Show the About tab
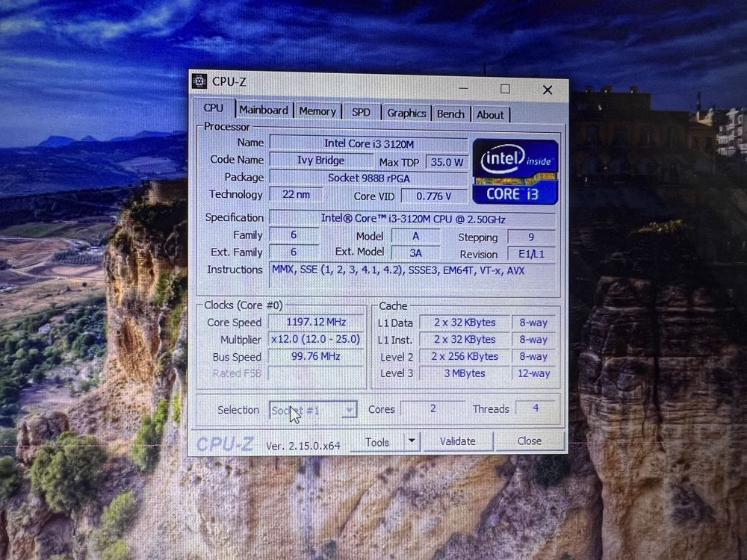Image resolution: width=747 pixels, height=560 pixels. point(491,115)
